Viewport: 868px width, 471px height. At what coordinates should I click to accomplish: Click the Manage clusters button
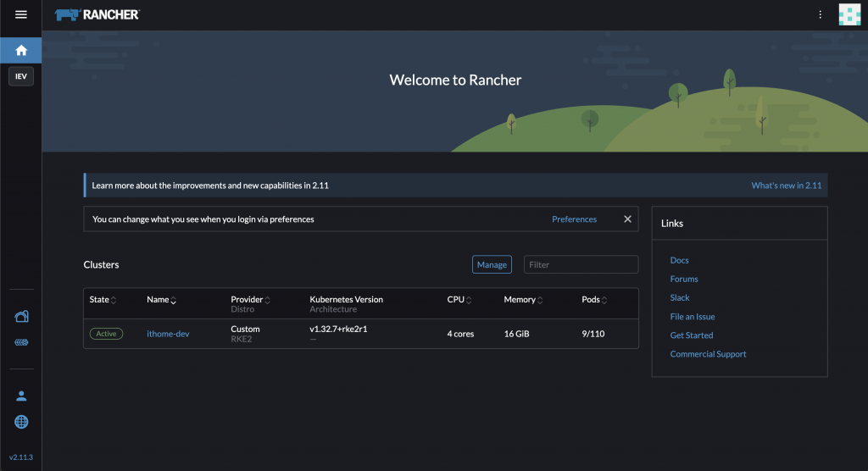pyautogui.click(x=492, y=264)
